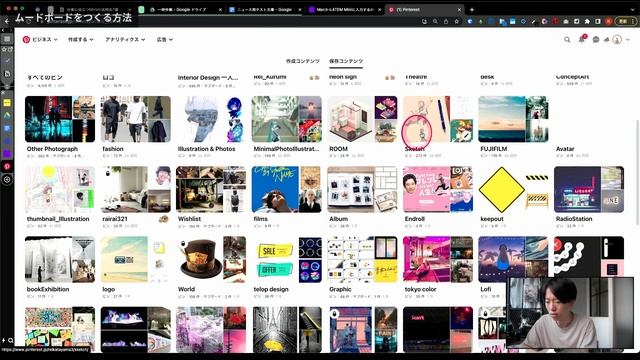640x360 pixels.
Task: Expand the 広告 dropdown
Action: [x=164, y=40]
